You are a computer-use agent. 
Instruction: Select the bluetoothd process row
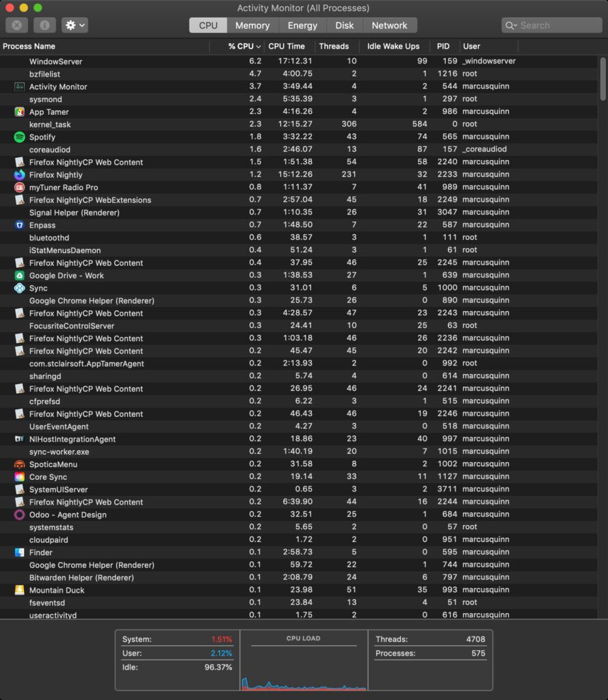coord(298,237)
